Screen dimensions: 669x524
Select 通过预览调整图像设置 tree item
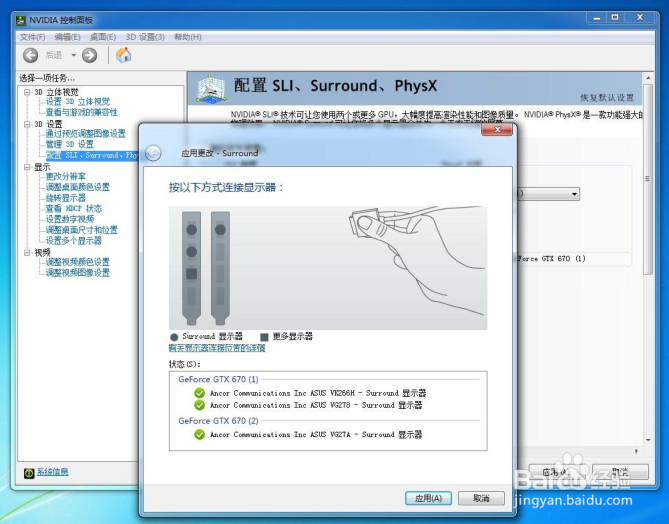pyautogui.click(x=86, y=134)
